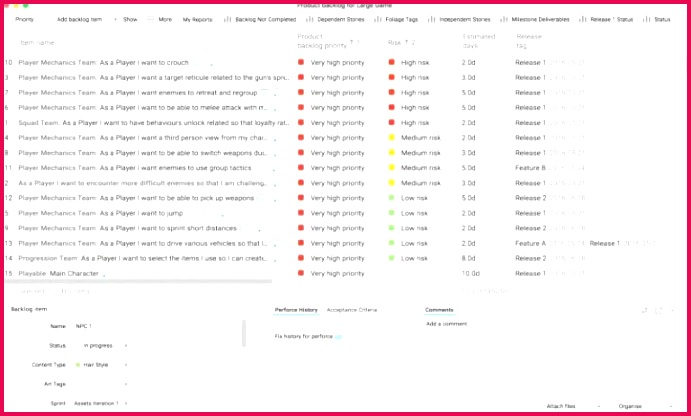This screenshot has height=416, width=691.
Task: Select row 'switch weapons' backlog item
Action: [x=143, y=152]
